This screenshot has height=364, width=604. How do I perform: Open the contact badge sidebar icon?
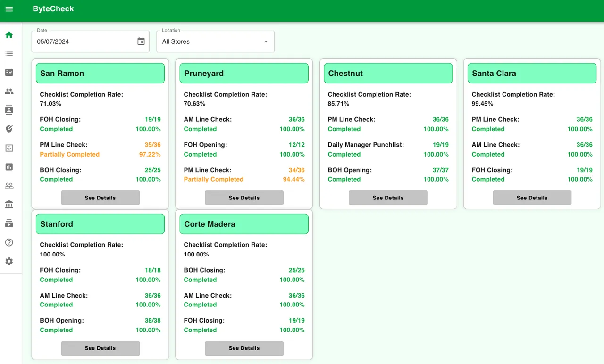coord(9,110)
